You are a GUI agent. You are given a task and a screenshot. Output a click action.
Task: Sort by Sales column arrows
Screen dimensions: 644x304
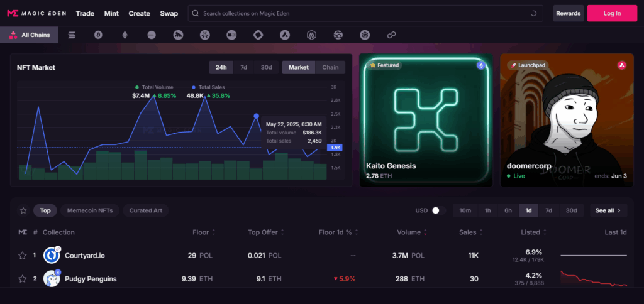(x=480, y=232)
